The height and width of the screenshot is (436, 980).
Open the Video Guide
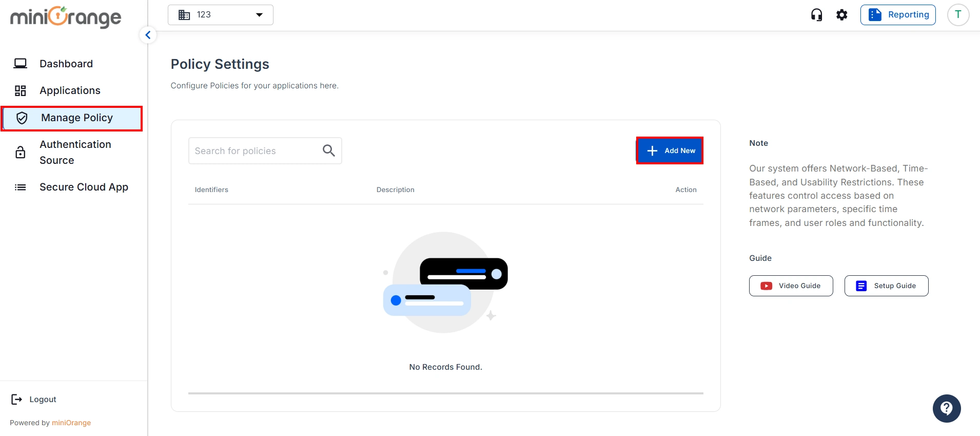791,286
